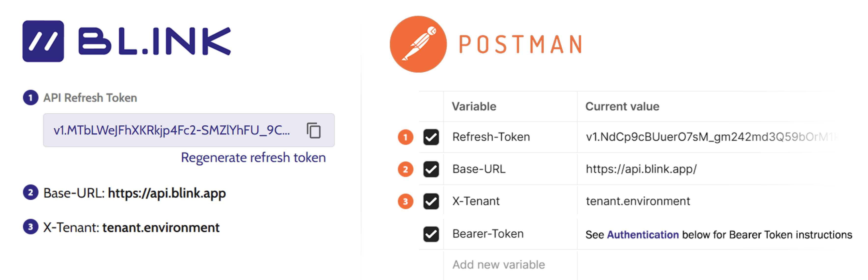
Task: Click the orange Postman logo circle
Action: coord(418,44)
